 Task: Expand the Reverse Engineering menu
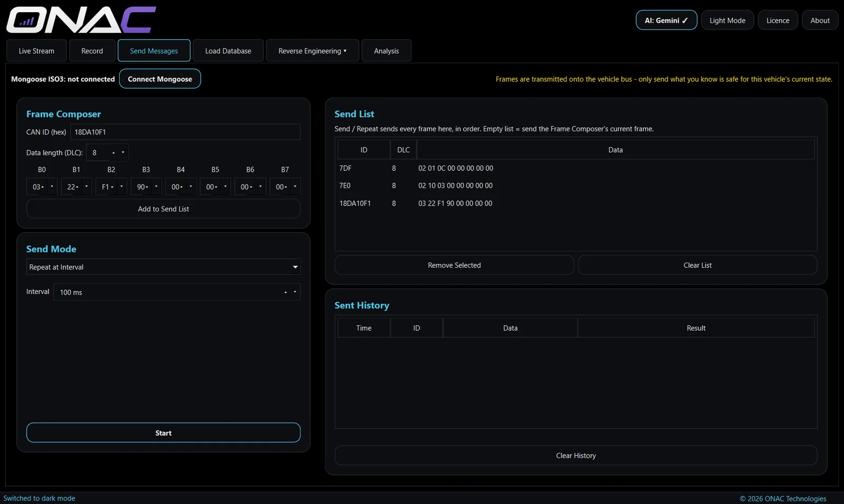click(x=312, y=51)
